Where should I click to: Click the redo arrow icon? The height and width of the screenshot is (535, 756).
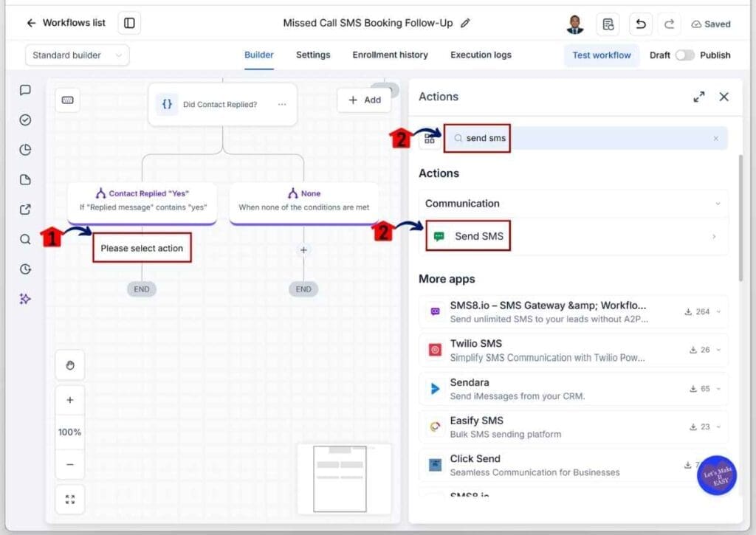click(x=669, y=24)
